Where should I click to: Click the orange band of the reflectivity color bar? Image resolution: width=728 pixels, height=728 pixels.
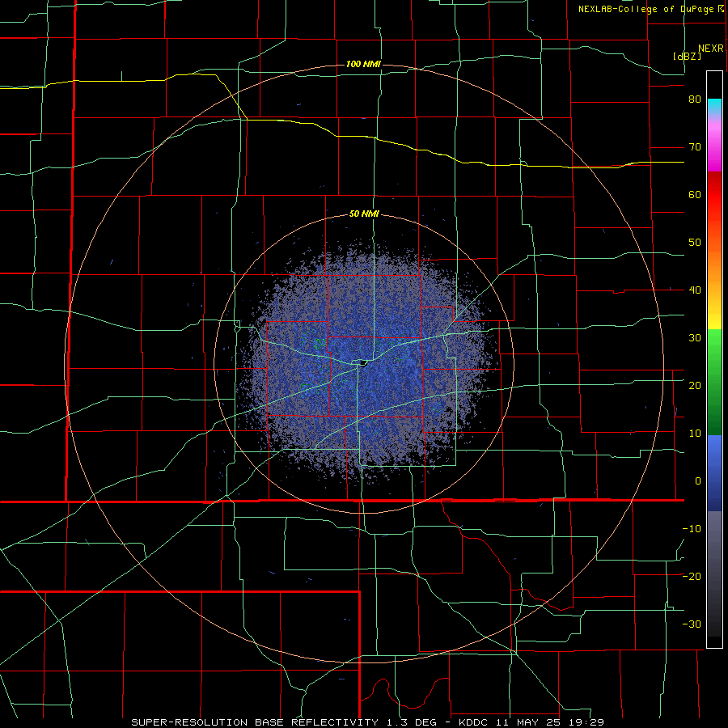pos(714,258)
